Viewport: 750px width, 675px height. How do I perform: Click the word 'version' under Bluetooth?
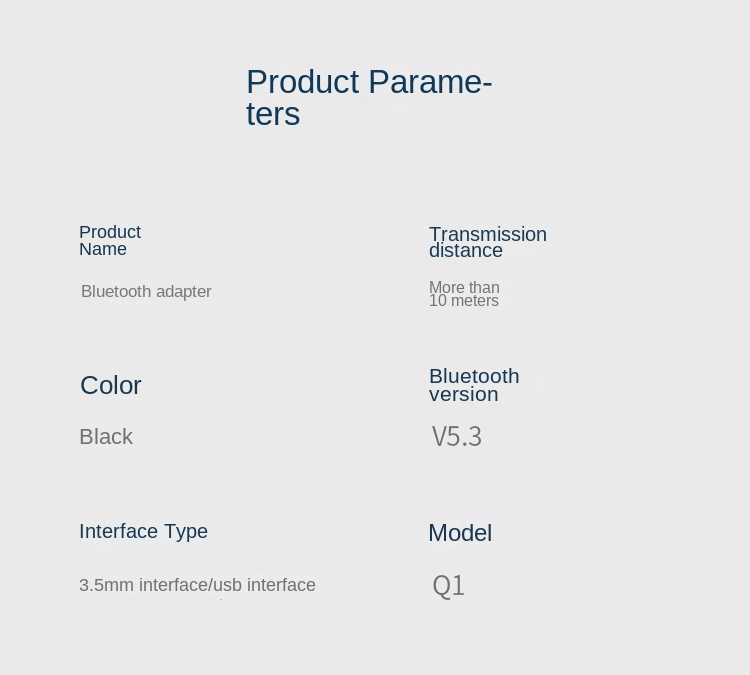pyautogui.click(x=464, y=394)
